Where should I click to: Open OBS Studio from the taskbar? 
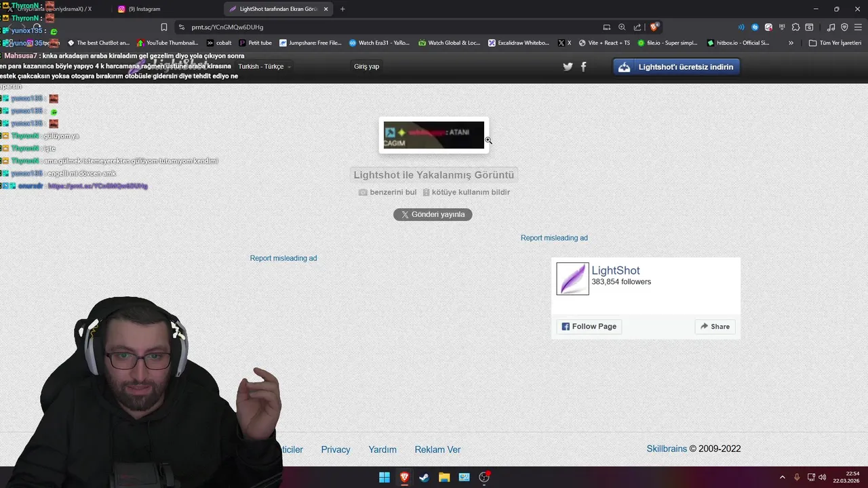[484, 477]
